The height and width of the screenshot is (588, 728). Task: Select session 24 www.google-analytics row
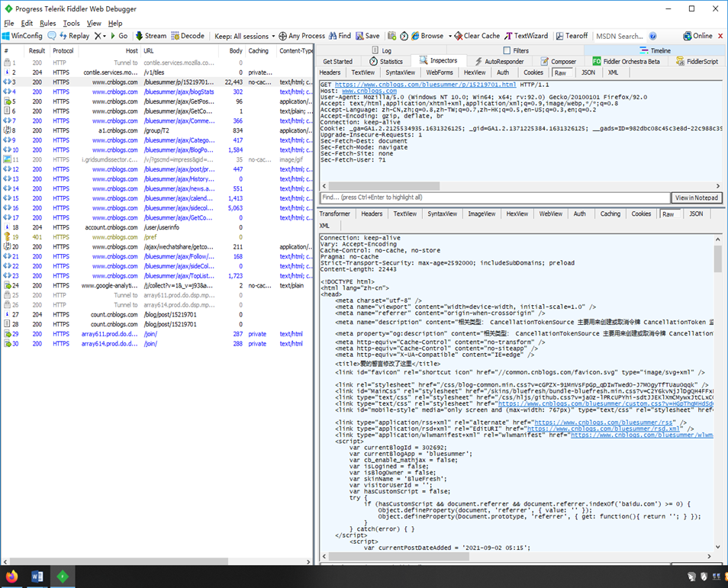point(157,285)
